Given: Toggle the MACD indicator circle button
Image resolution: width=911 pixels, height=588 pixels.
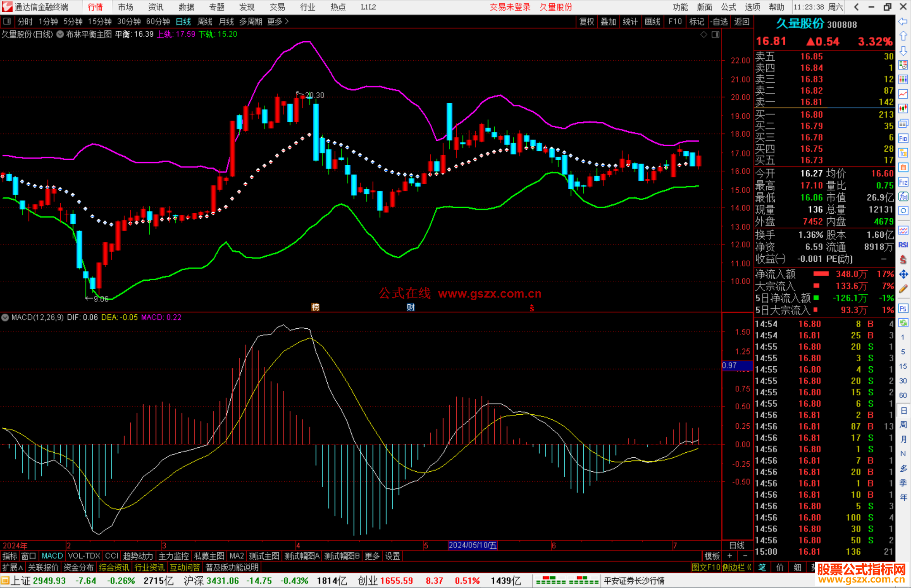Looking at the screenshot, I should (x=5, y=317).
